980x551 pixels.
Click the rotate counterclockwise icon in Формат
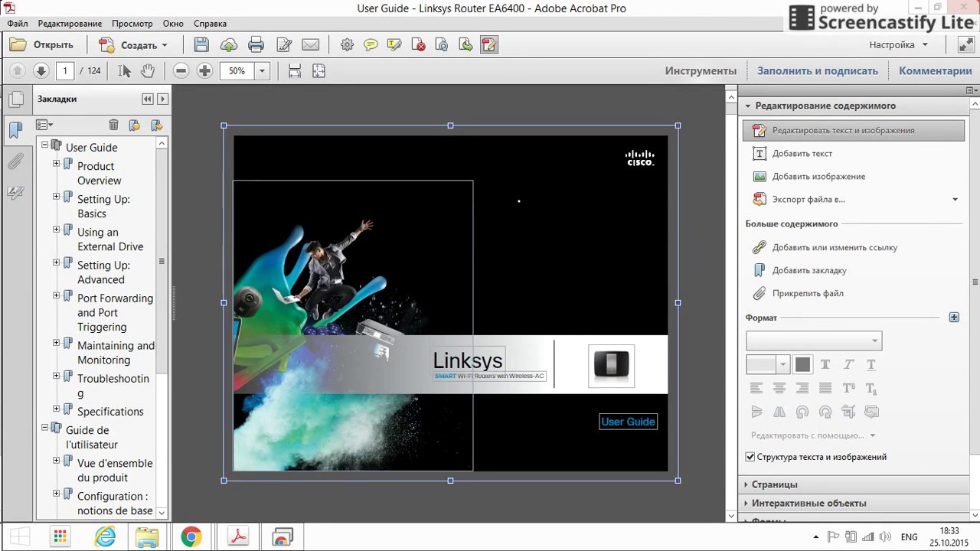pos(802,412)
